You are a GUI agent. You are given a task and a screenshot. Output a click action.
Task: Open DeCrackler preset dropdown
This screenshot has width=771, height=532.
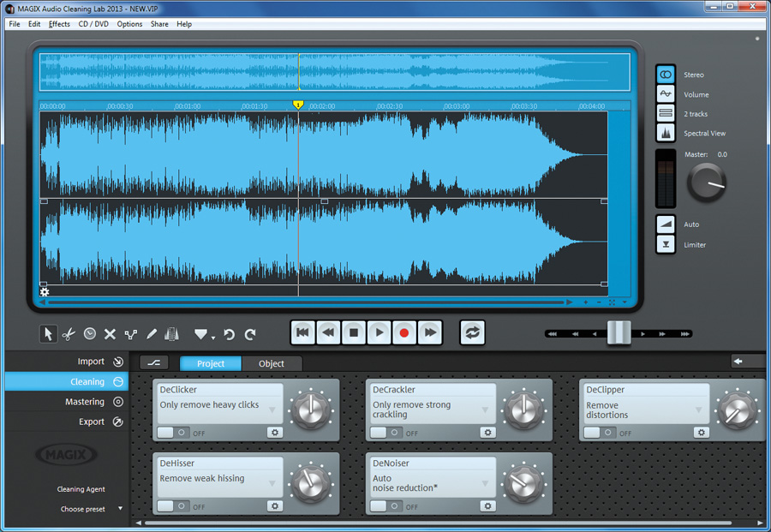487,410
